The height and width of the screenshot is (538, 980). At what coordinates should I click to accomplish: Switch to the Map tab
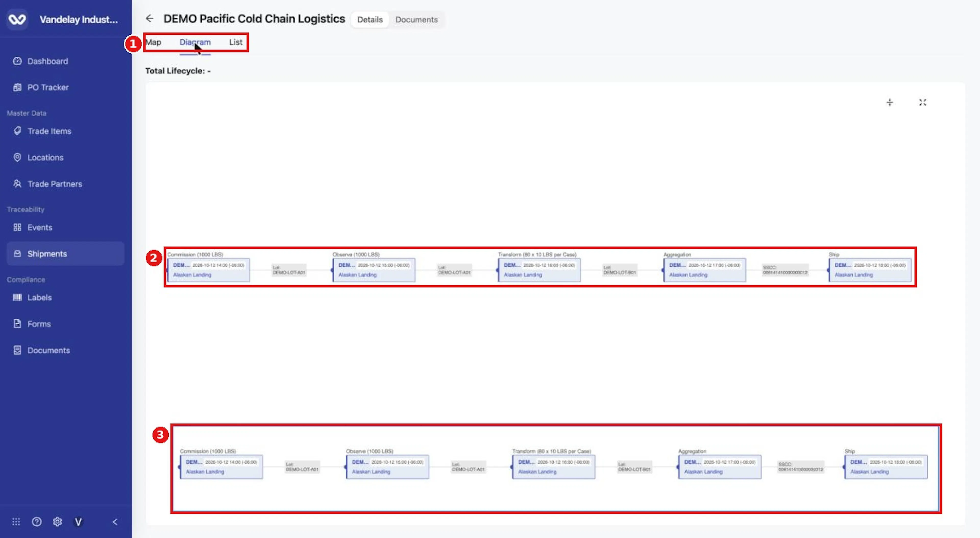pyautogui.click(x=153, y=42)
